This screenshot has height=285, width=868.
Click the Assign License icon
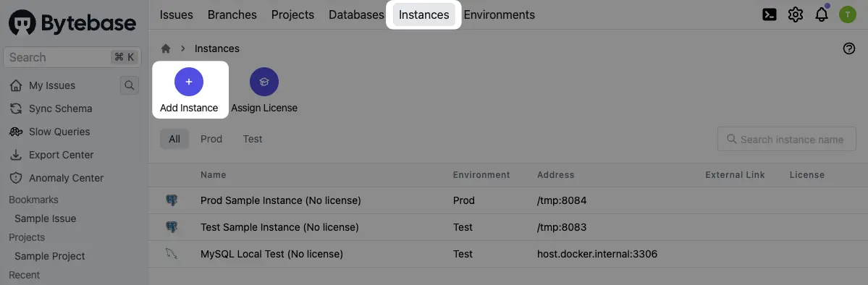pos(264,82)
